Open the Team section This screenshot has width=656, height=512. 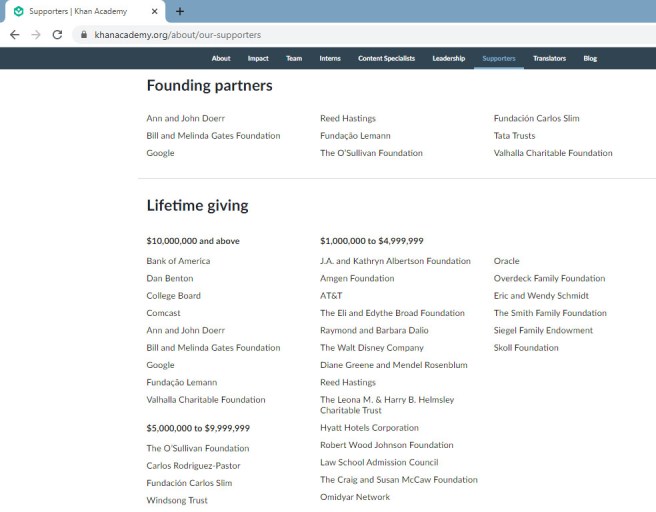(294, 58)
